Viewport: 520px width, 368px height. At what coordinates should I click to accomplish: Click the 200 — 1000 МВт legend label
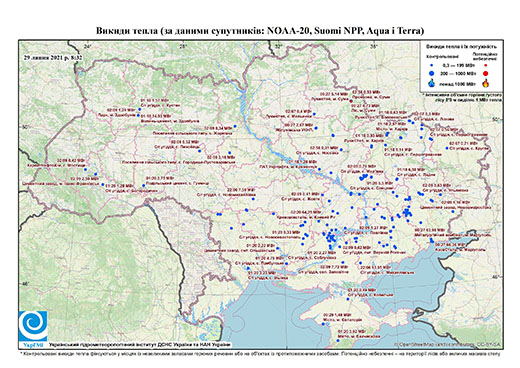point(458,73)
